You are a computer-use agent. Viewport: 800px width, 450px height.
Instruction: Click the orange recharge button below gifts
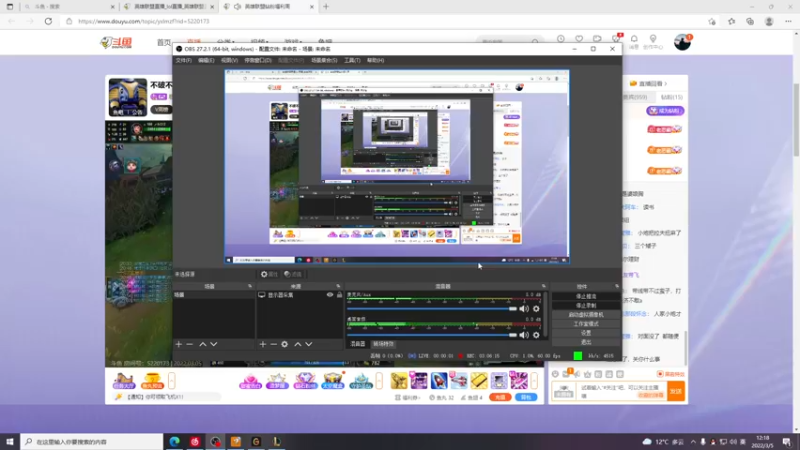pyautogui.click(x=500, y=397)
